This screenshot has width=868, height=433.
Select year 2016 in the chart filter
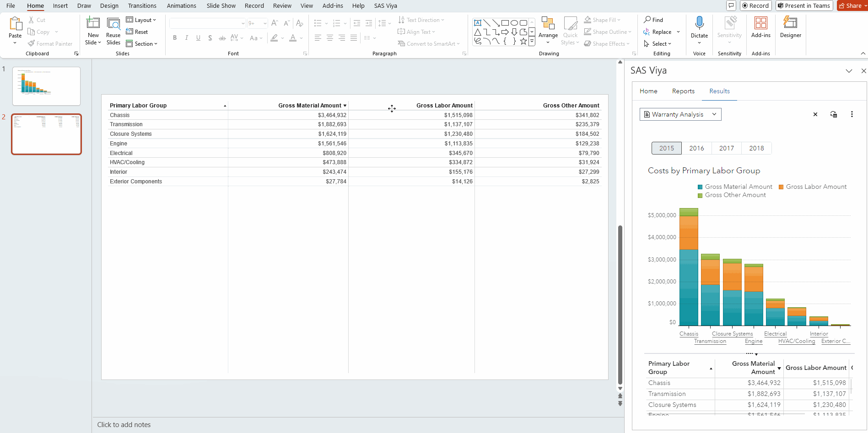(x=696, y=148)
